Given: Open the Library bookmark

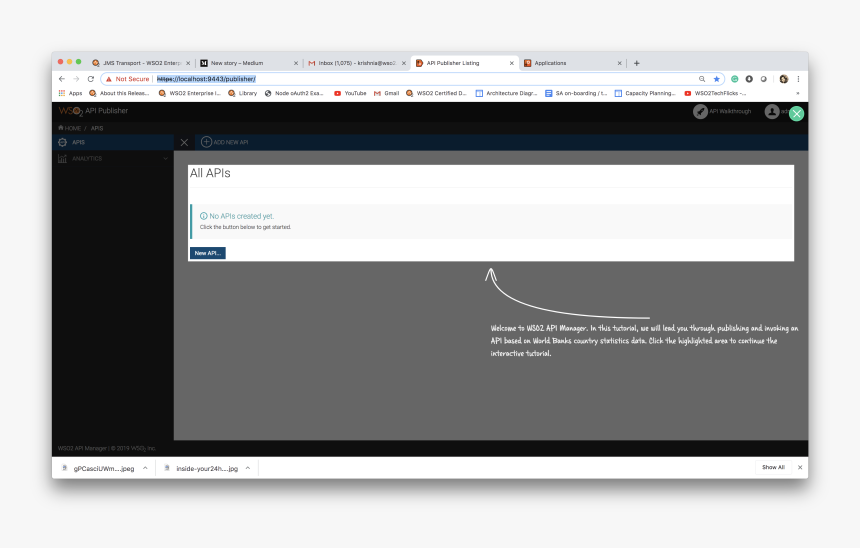Looking at the screenshot, I should click(242, 93).
